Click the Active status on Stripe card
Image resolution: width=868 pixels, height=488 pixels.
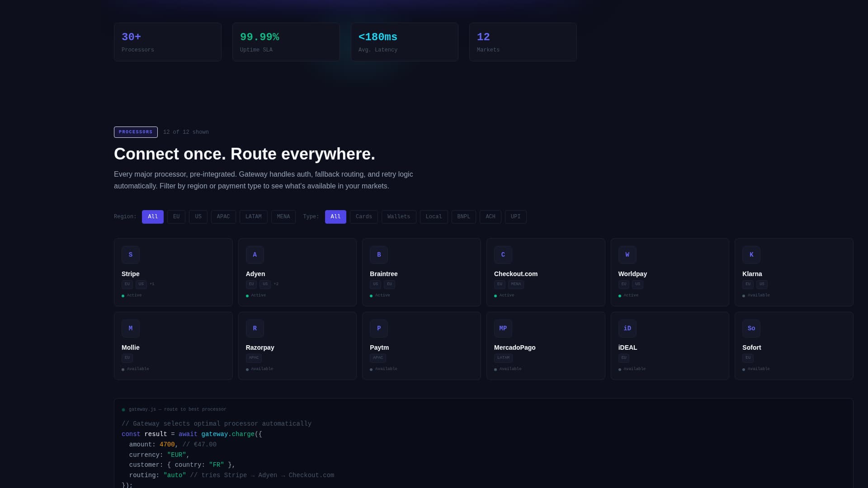132,296
